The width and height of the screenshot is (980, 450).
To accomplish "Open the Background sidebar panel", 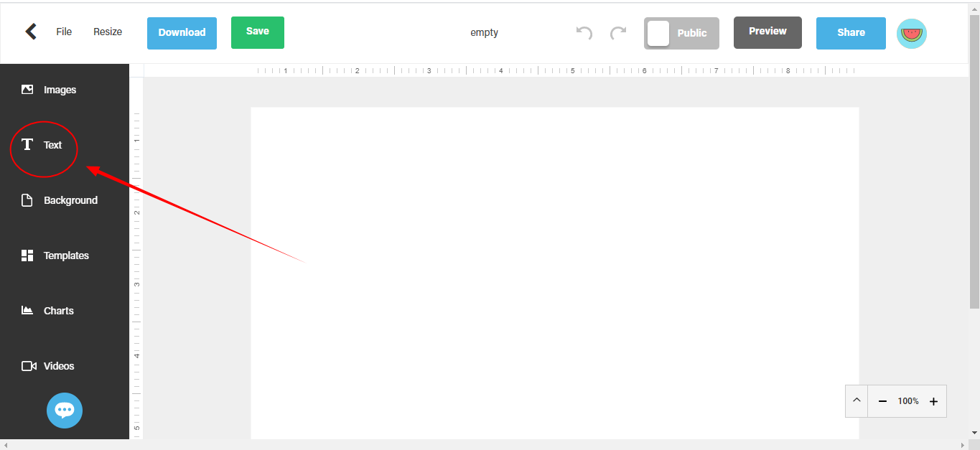I will (x=60, y=200).
